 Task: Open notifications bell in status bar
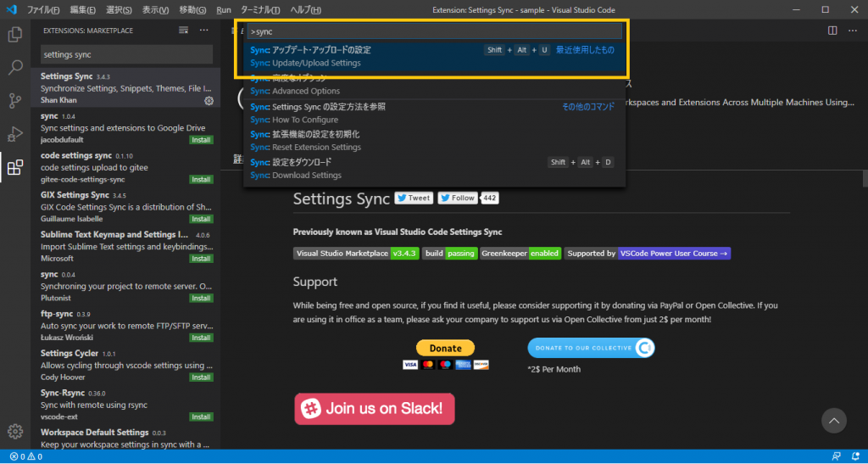point(855,457)
